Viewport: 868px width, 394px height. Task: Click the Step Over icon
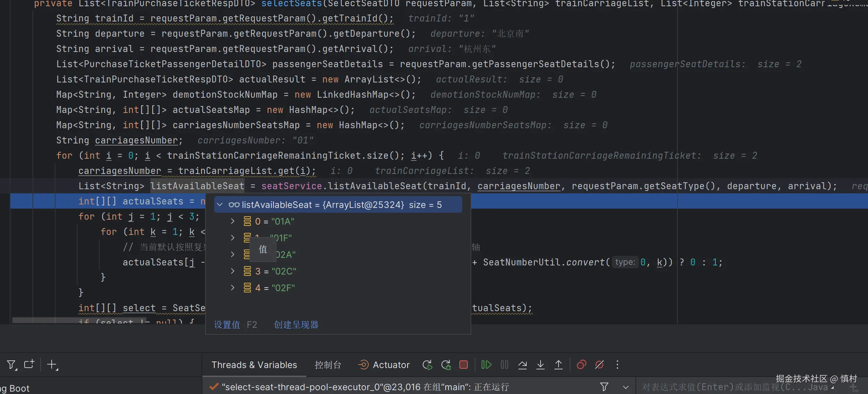(522, 365)
